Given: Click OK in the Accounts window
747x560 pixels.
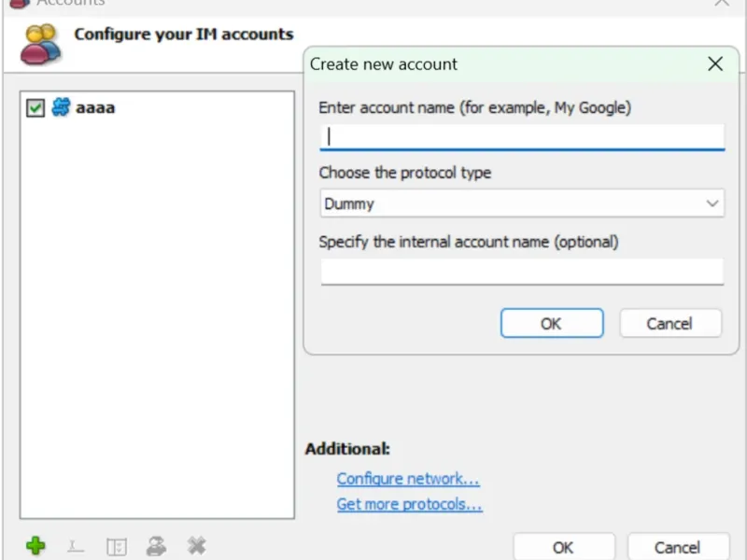Looking at the screenshot, I should [564, 547].
